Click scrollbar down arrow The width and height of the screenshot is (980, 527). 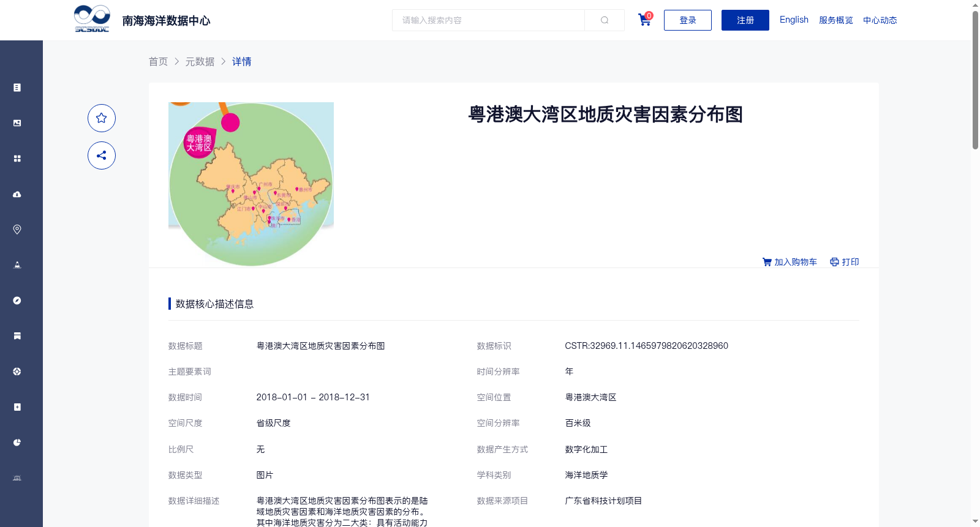[975, 521]
